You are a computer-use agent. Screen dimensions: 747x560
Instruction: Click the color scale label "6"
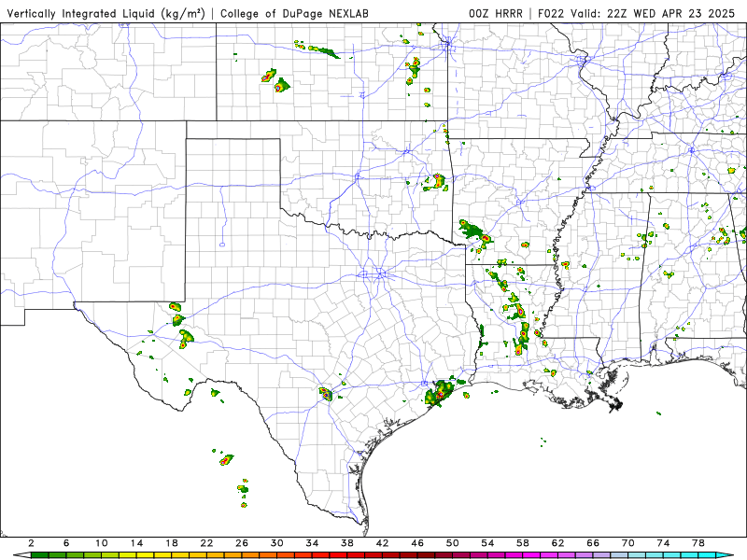click(66, 543)
